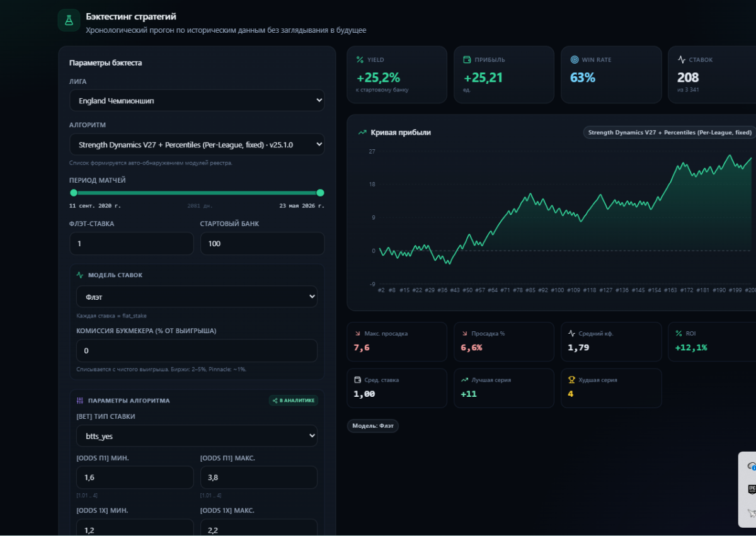Open the АЛГОРИТМ dropdown with Strength Dynamics V27

coord(197,144)
